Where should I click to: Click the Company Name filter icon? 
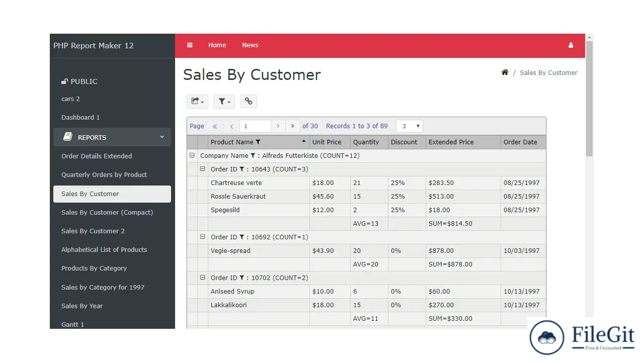253,156
